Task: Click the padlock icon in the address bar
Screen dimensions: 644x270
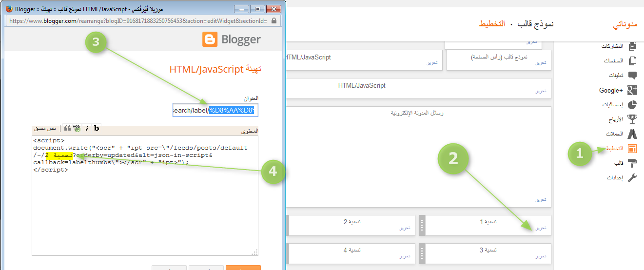Action: [x=274, y=21]
